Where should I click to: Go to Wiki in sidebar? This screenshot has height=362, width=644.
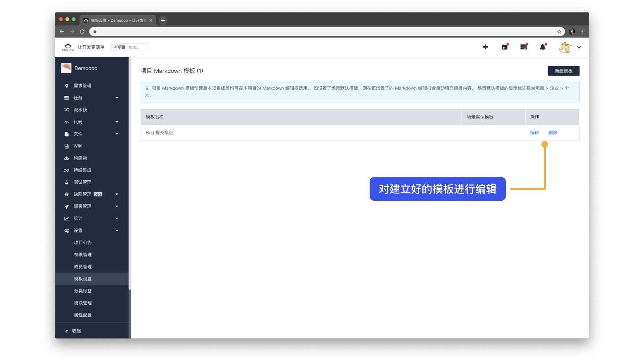click(78, 146)
